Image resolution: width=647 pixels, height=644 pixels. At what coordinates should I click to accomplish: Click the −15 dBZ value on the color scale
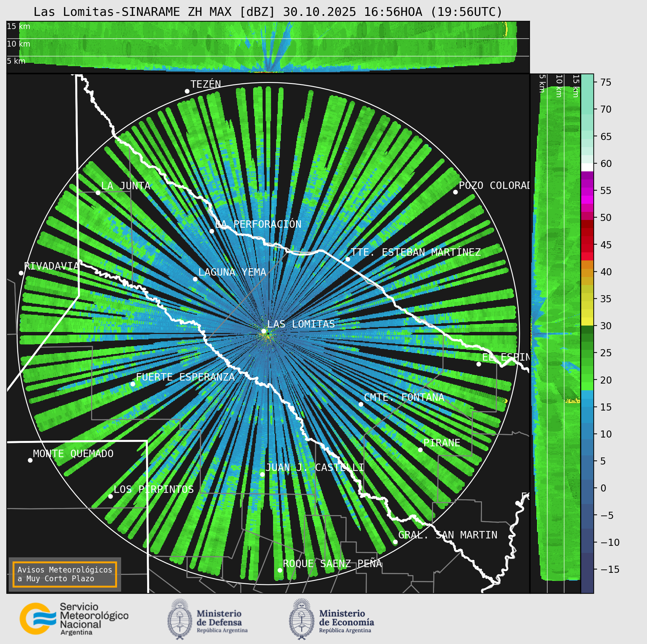pyautogui.click(x=610, y=569)
